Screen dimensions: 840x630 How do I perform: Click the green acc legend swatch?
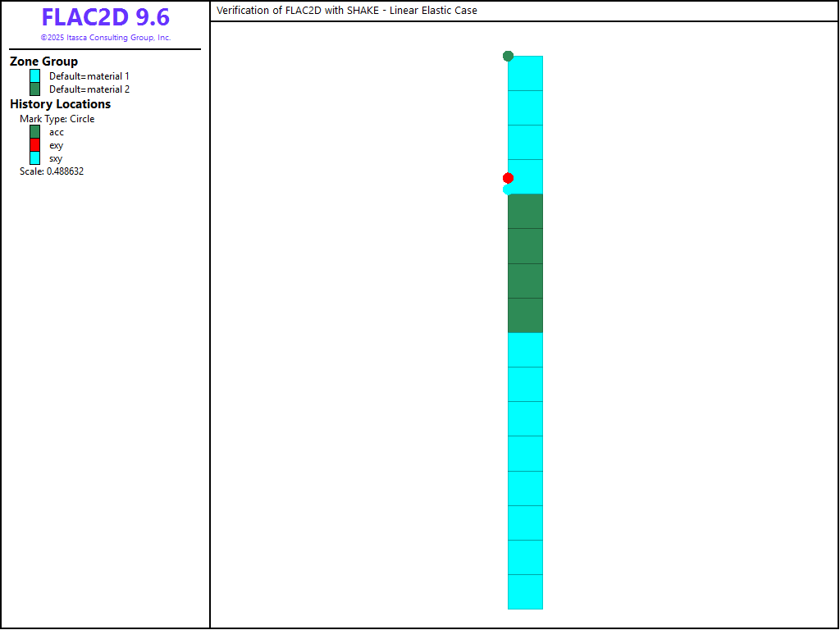click(x=35, y=132)
